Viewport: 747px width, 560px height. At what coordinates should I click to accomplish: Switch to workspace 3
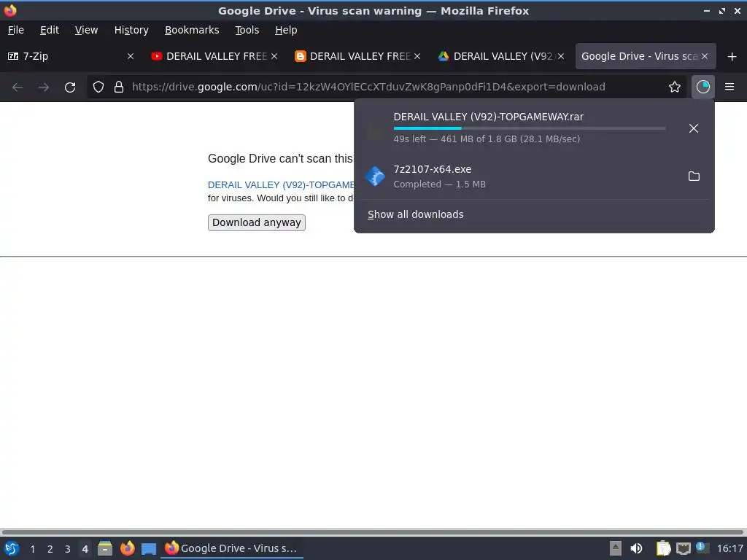pyautogui.click(x=68, y=549)
